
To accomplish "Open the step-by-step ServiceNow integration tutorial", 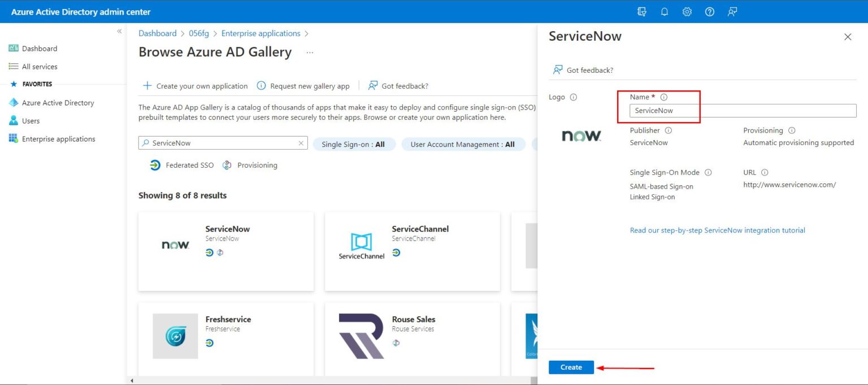I will tap(717, 230).
